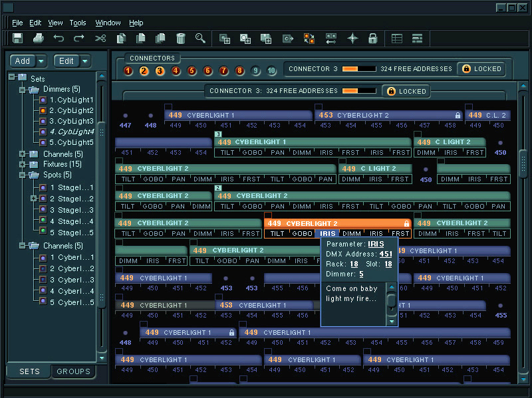Screen dimensions: 532x398
Task: Open the File menu
Action: coord(17,23)
